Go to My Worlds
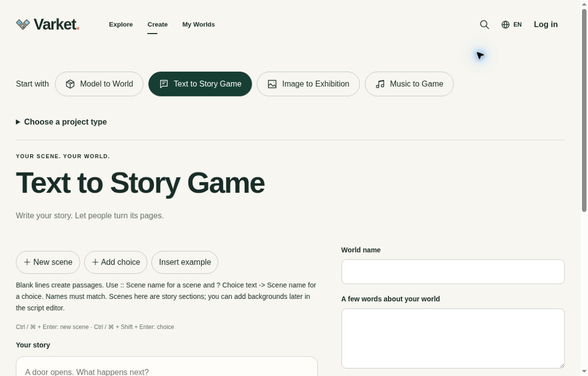Image resolution: width=588 pixels, height=376 pixels. coord(199,25)
